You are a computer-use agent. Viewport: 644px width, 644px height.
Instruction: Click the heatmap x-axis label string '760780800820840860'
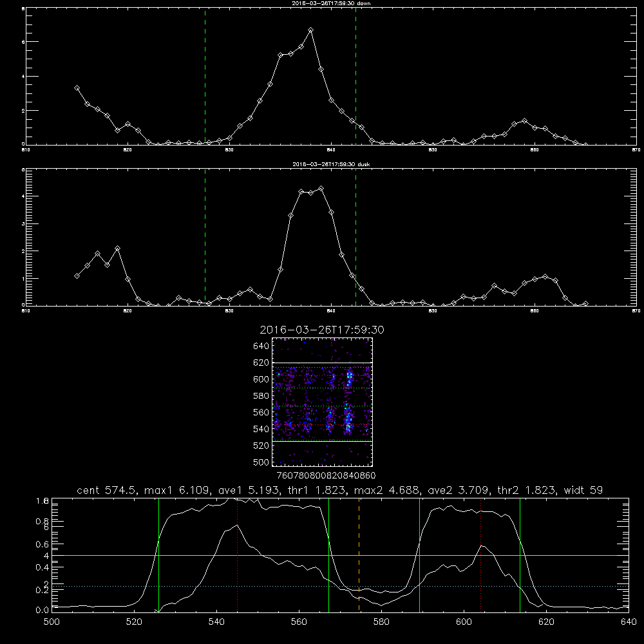326,475
